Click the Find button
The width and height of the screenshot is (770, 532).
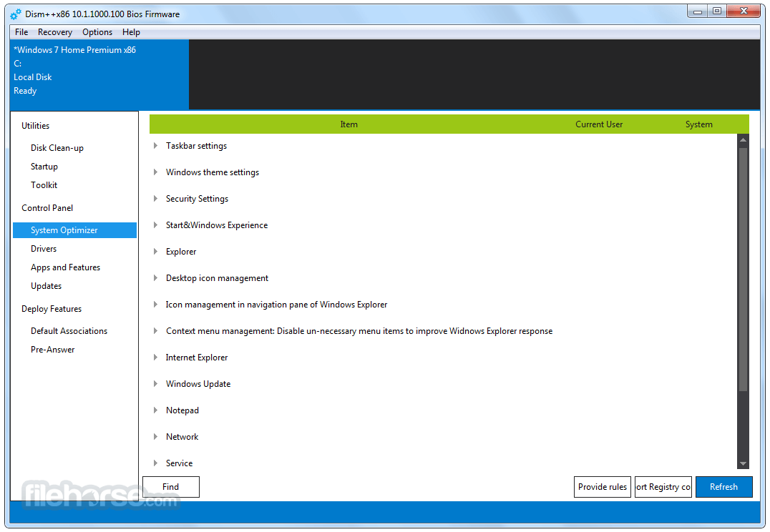(171, 487)
